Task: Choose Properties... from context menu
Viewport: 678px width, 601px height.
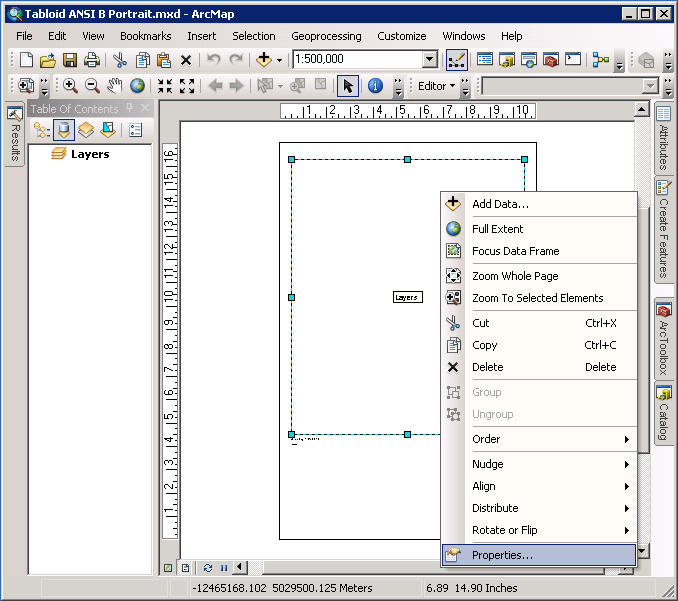Action: [x=539, y=555]
